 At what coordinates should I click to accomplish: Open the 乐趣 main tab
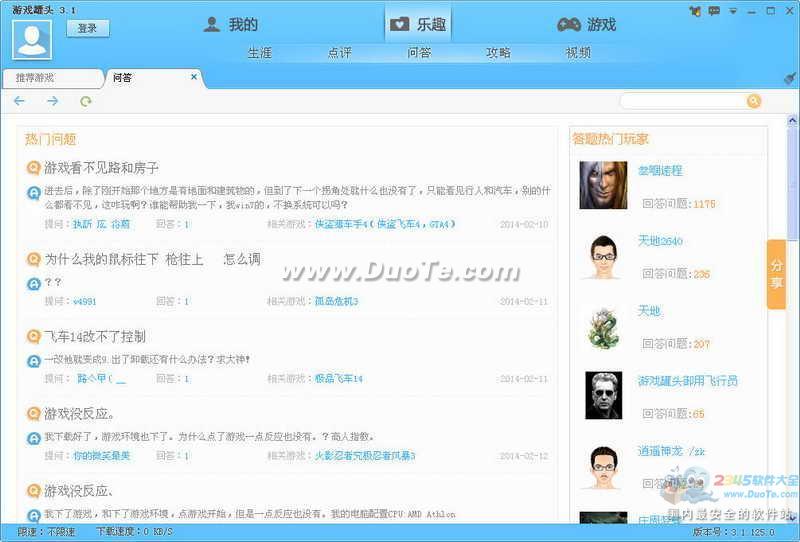point(418,24)
